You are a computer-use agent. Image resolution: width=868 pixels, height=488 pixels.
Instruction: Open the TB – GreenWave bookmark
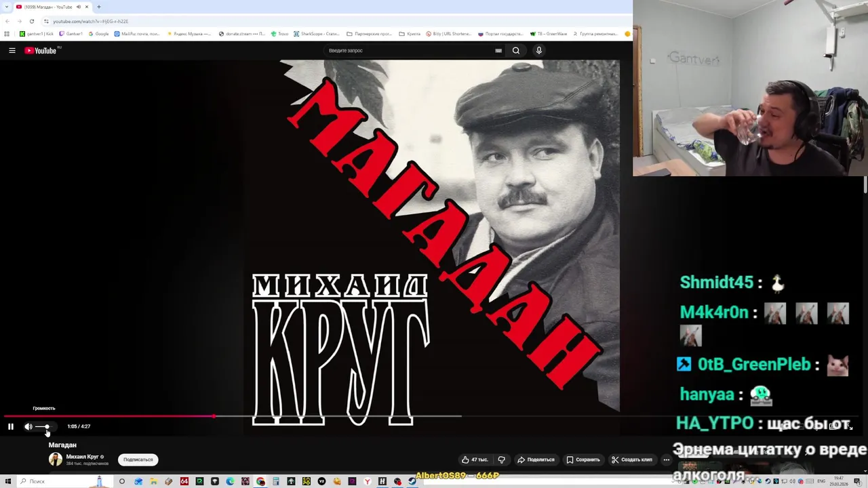[x=549, y=34]
